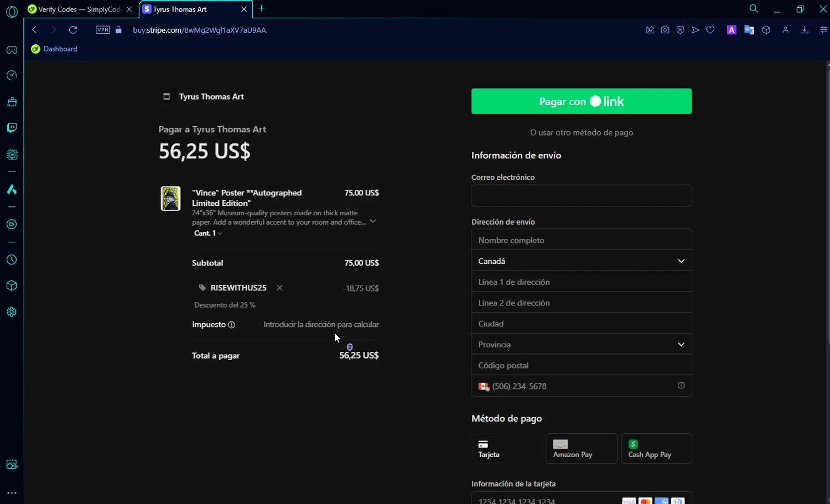Viewport: 830px width, 504px height.
Task: Open History clock icon in sidebar
Action: [x=12, y=259]
